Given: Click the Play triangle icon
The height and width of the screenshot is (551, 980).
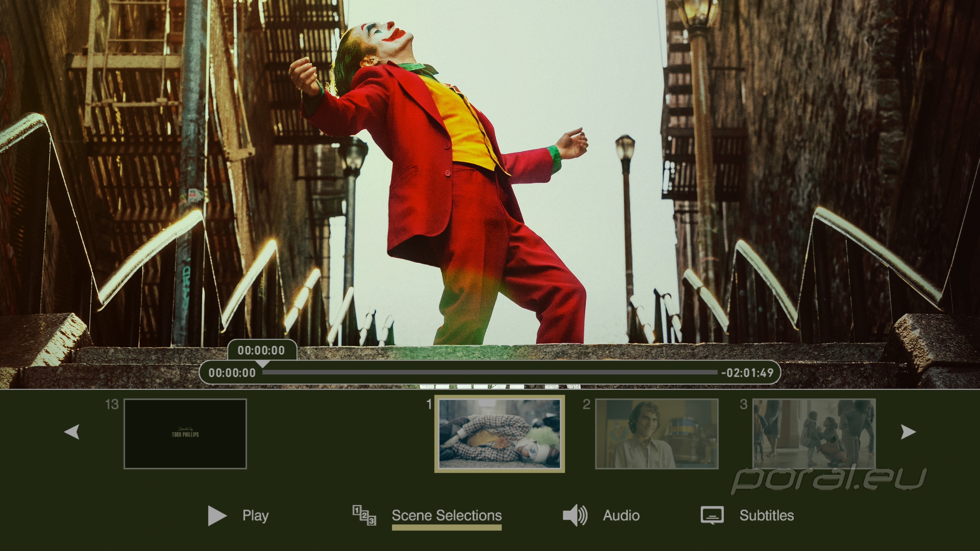Looking at the screenshot, I should click(217, 516).
